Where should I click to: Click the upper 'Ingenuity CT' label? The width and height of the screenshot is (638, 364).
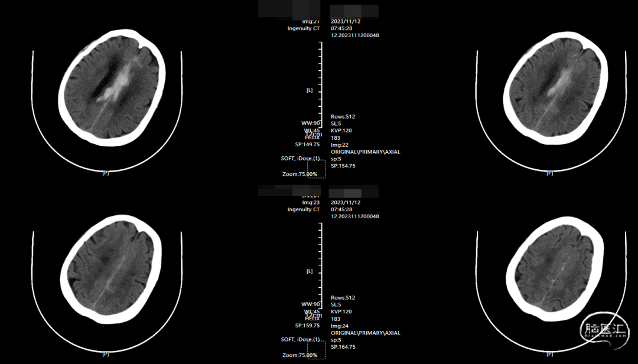point(303,28)
